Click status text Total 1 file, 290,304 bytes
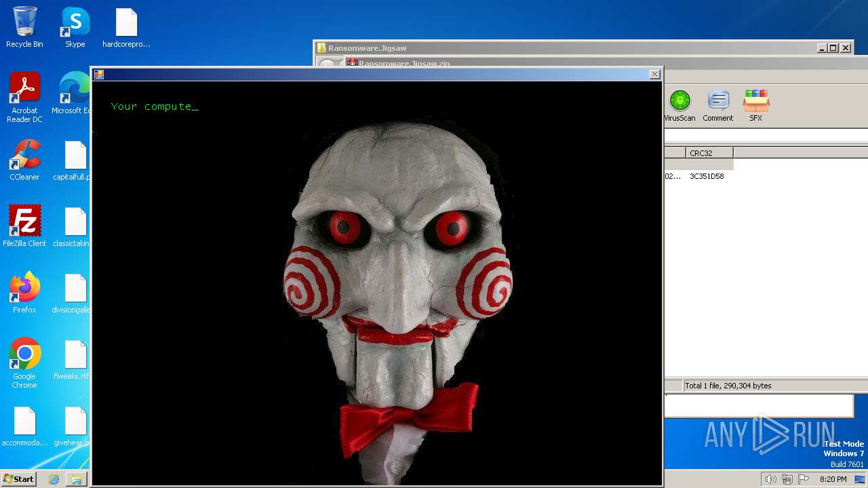The width and height of the screenshot is (868, 488). click(x=728, y=386)
